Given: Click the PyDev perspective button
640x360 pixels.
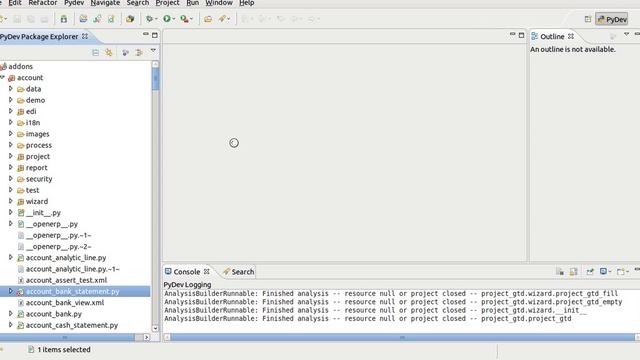Looking at the screenshot, I should [x=611, y=19].
